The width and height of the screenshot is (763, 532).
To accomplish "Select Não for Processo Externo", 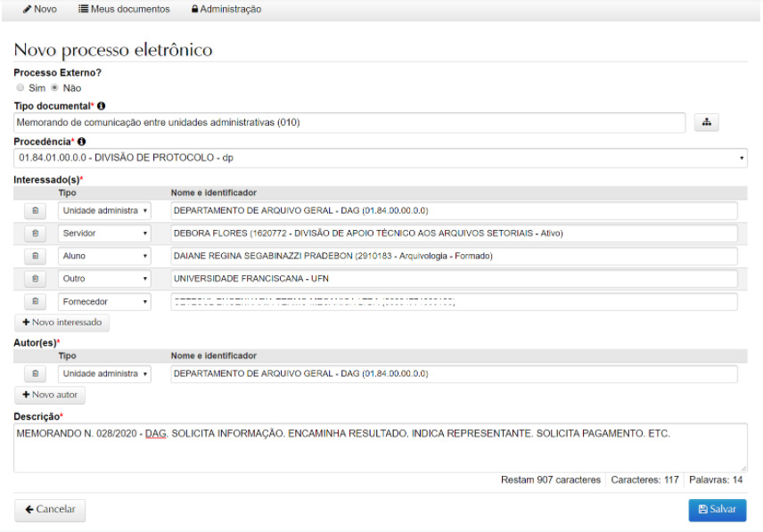I will 54,88.
